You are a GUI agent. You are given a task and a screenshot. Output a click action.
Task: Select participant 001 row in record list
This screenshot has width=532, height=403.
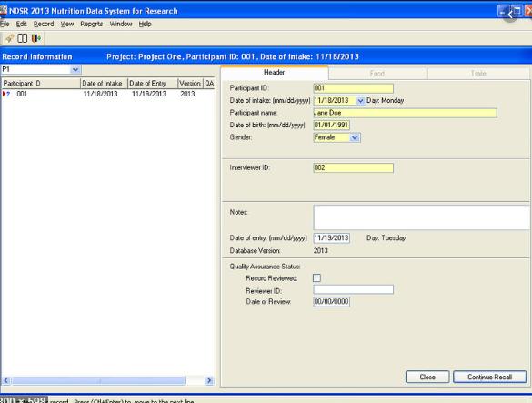click(x=108, y=94)
